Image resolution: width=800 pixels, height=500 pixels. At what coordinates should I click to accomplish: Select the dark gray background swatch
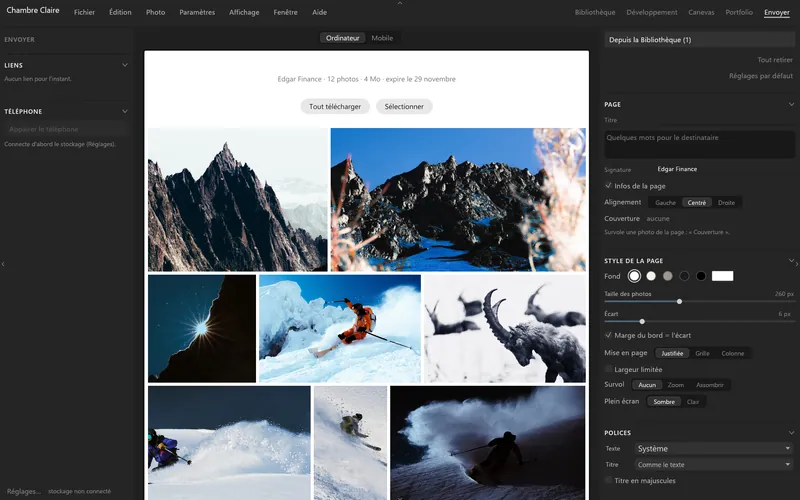pos(684,276)
